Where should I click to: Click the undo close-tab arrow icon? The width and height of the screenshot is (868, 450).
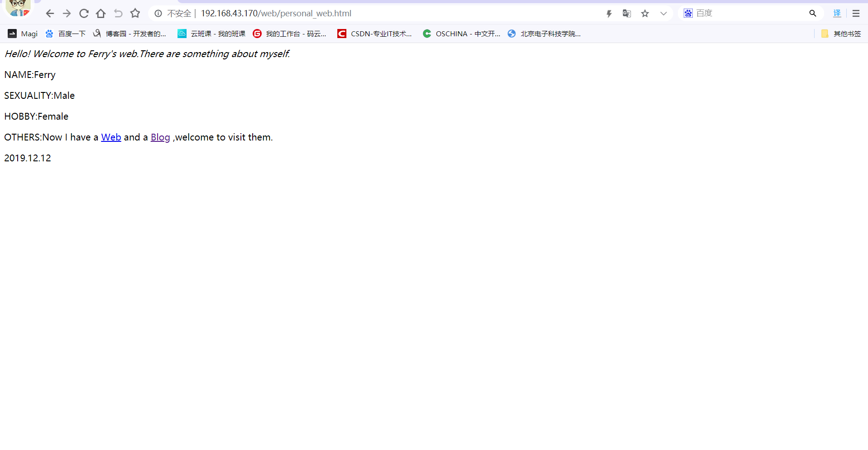(118, 14)
